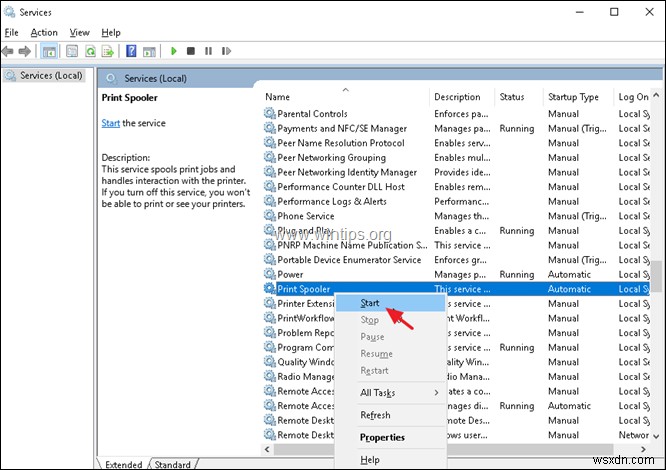Switch to the Standard tab
This screenshot has width=666, height=470.
pyautogui.click(x=172, y=464)
